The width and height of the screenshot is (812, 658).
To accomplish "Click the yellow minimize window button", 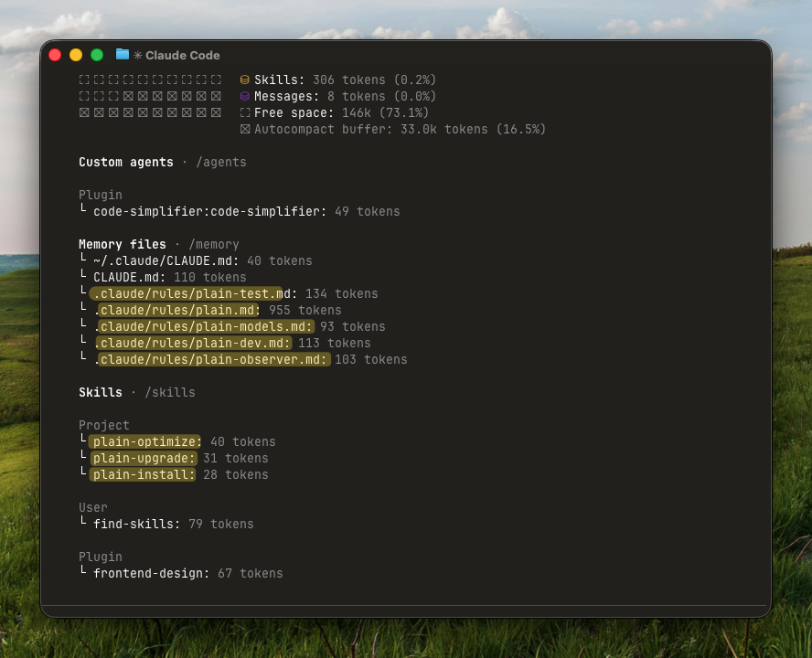I will point(76,55).
